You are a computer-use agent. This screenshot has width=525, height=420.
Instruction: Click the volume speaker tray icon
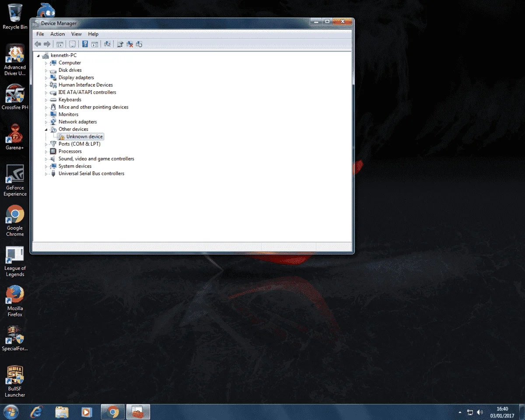click(480, 412)
